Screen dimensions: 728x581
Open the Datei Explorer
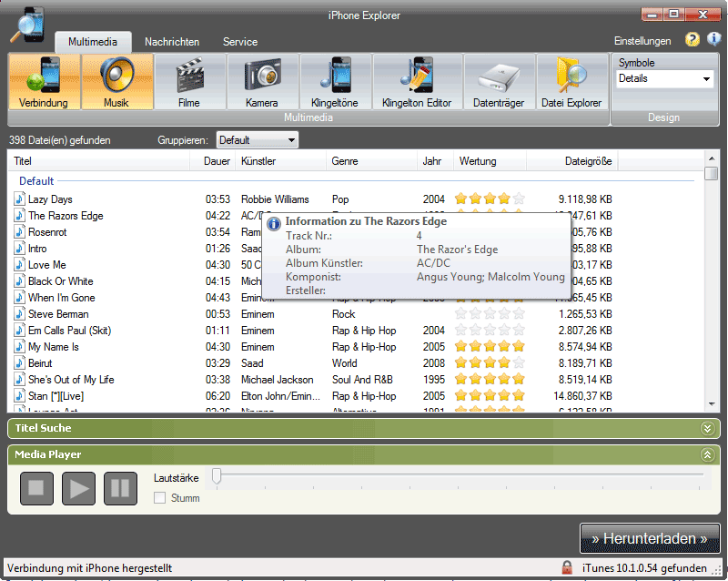572,82
